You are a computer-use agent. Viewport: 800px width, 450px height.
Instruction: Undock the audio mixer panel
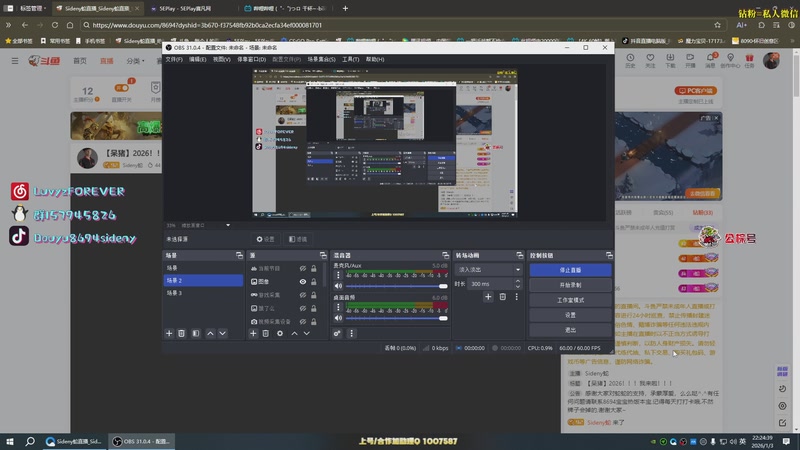(x=445, y=255)
